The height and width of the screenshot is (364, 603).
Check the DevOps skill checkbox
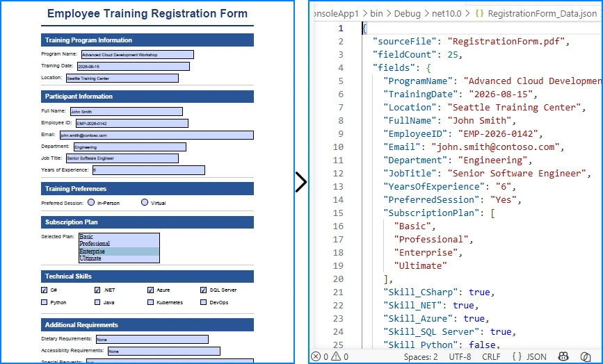tap(204, 302)
